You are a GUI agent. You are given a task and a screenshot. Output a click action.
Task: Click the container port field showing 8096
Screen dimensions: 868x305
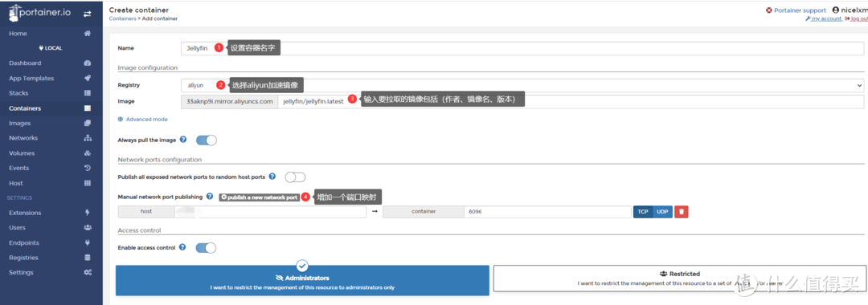pyautogui.click(x=547, y=212)
